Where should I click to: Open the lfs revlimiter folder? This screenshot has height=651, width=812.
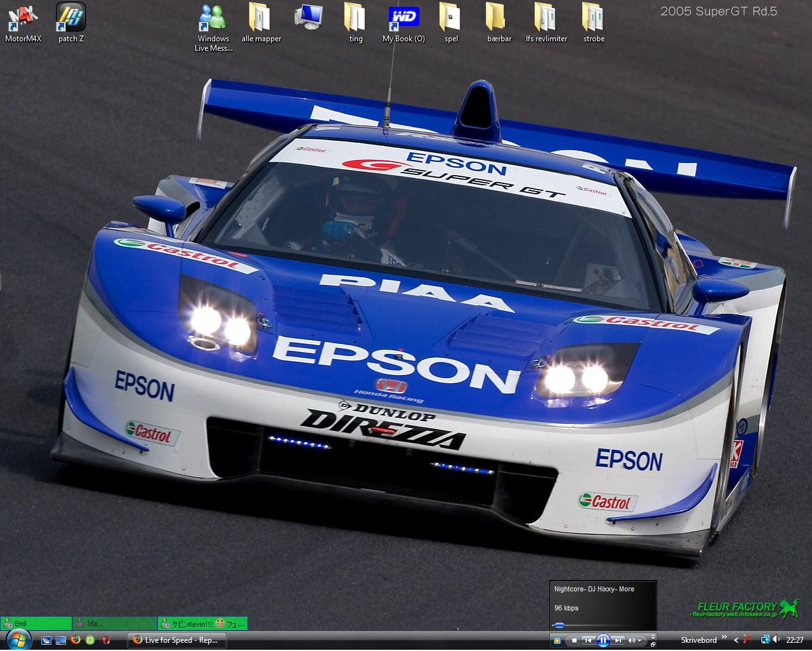(546, 23)
